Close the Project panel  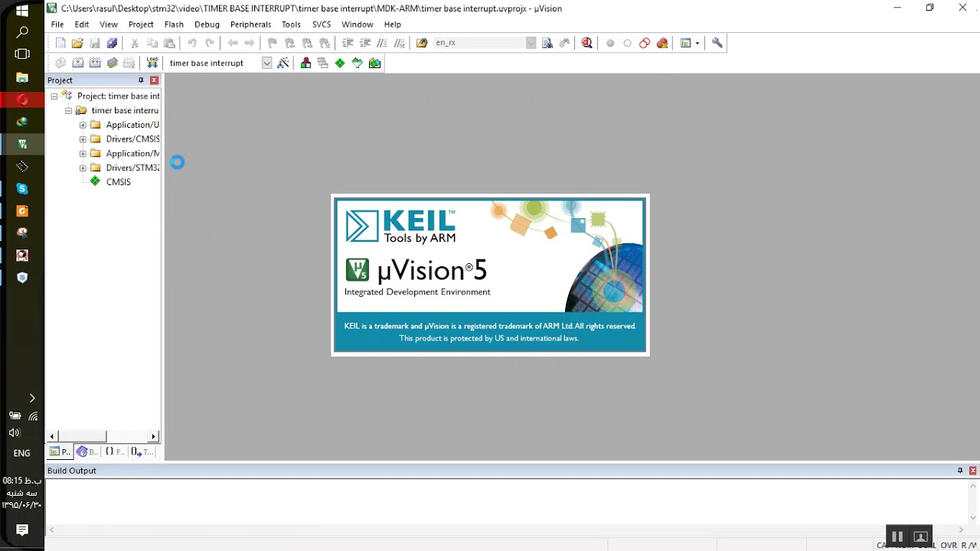tap(154, 80)
